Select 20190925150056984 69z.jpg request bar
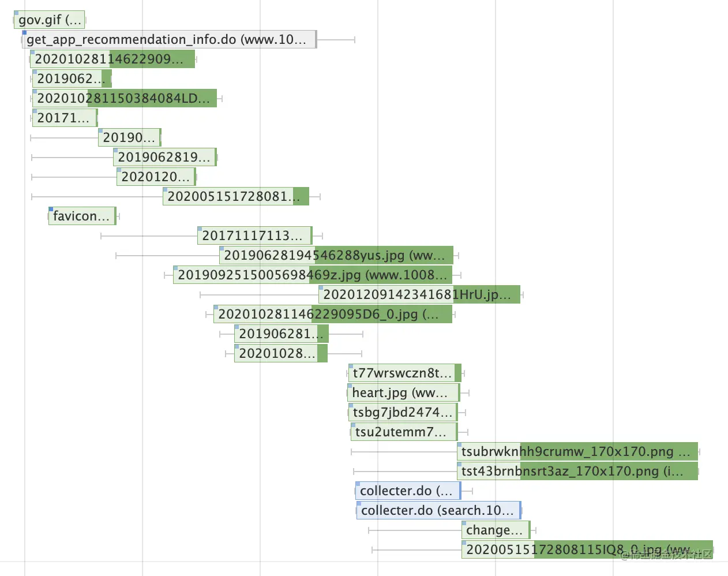Screen dimensions: 728x576 tap(313, 275)
